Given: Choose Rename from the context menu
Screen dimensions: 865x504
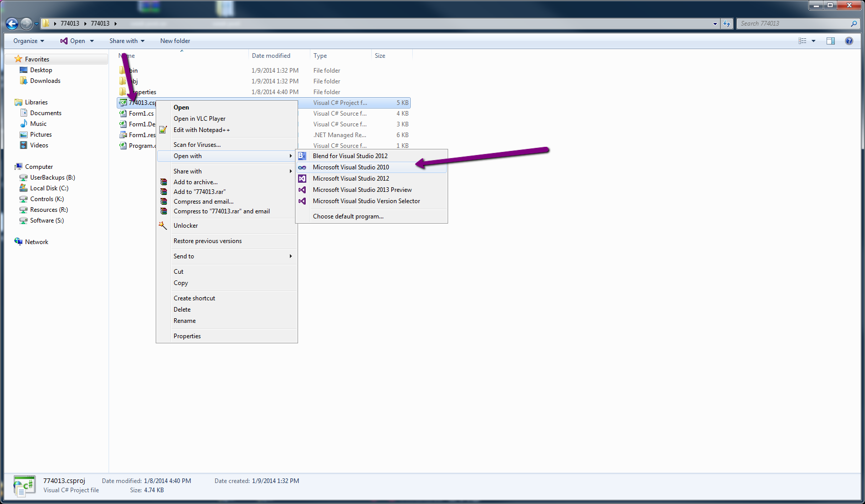Looking at the screenshot, I should [x=227, y=321].
